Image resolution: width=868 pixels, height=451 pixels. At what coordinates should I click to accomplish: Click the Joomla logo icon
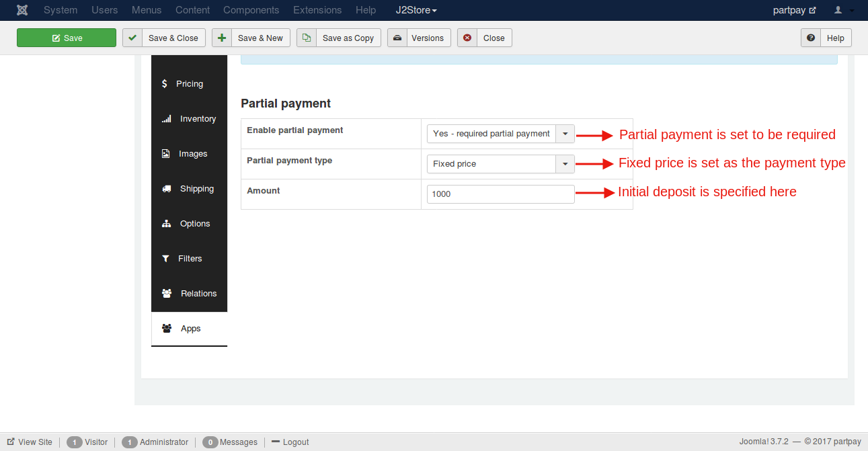pyautogui.click(x=22, y=10)
